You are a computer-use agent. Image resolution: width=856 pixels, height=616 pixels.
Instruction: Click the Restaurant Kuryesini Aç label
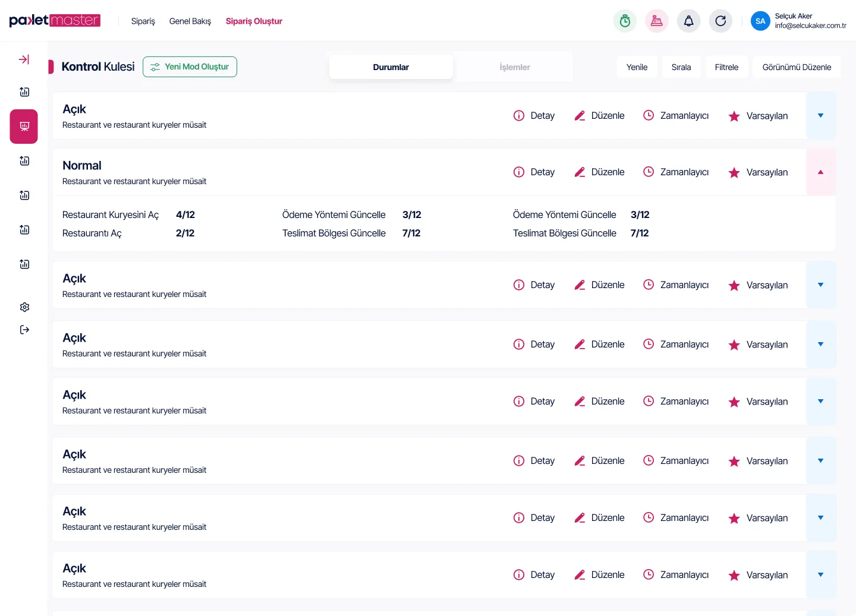pyautogui.click(x=111, y=215)
